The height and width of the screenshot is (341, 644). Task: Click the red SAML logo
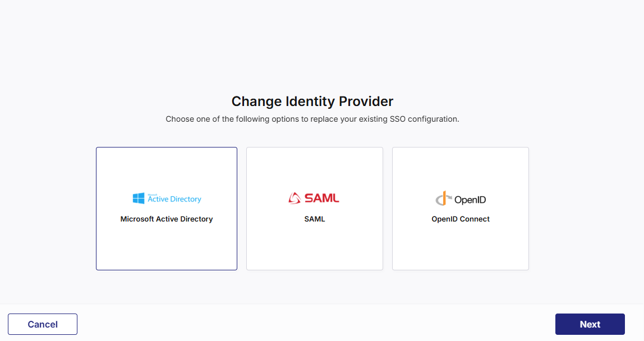[314, 197]
